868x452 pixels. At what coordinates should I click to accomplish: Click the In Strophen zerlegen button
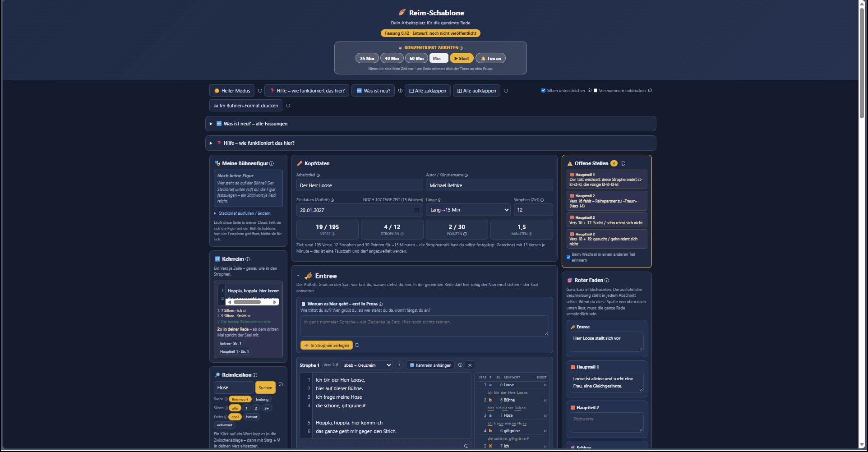327,346
